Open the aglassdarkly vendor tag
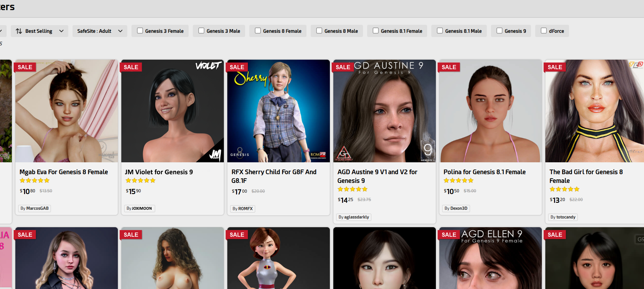The width and height of the screenshot is (644, 289). coord(354,217)
